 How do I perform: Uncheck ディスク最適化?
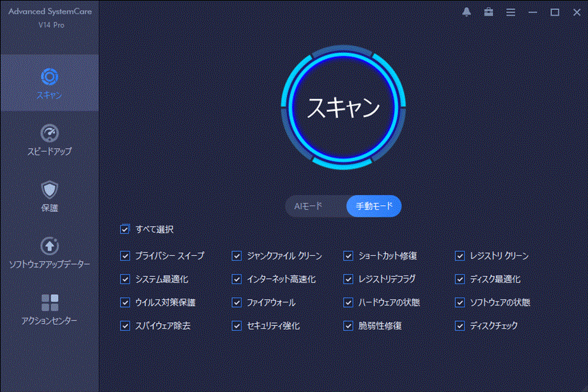[460, 279]
